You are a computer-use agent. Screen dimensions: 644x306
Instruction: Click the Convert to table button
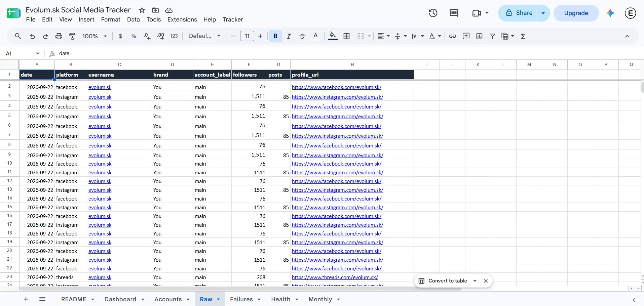pos(443,281)
